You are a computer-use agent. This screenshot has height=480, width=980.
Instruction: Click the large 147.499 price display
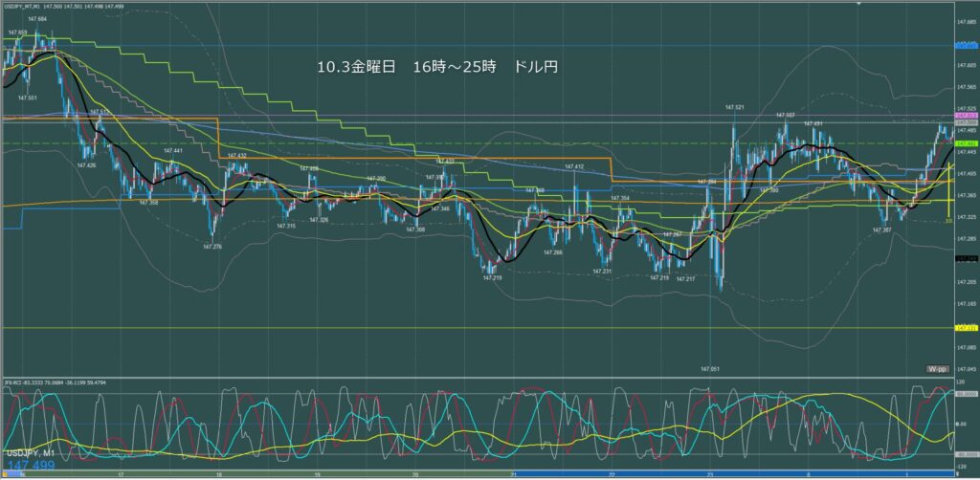[32, 466]
